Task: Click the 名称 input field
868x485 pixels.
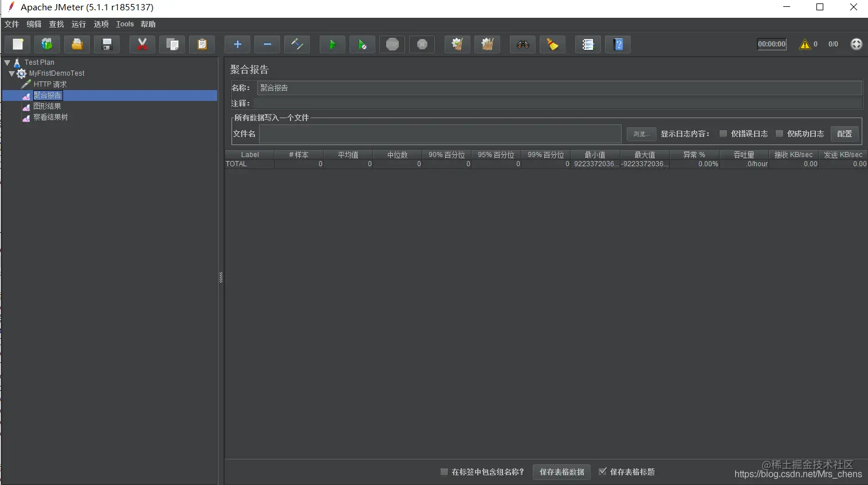Action: coord(559,88)
